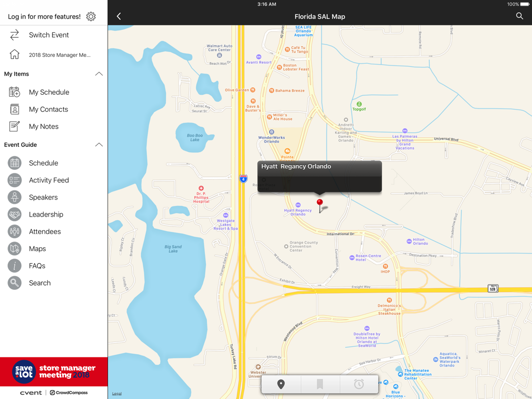Click the Las Palmeras by Hilton marker
The image size is (532, 399).
(405, 131)
